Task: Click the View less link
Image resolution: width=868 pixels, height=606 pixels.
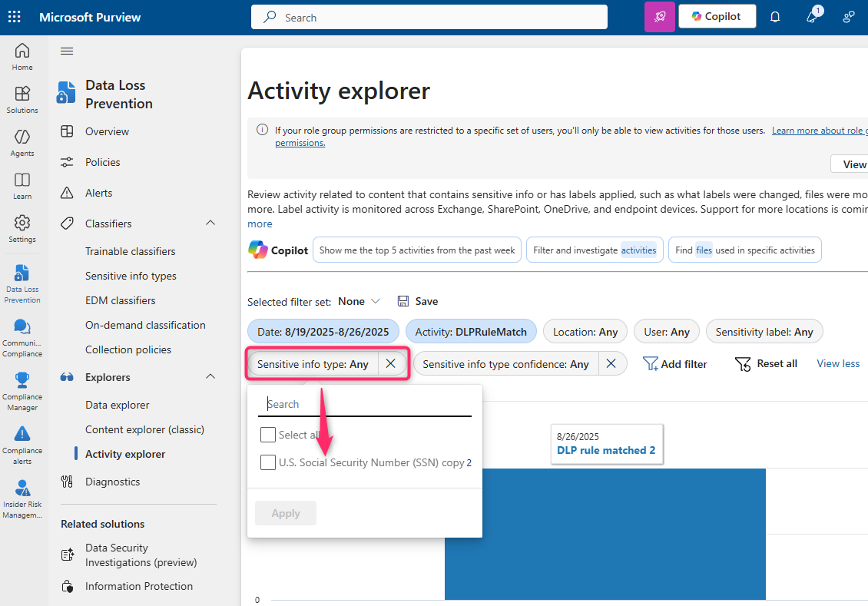Action: click(x=838, y=363)
